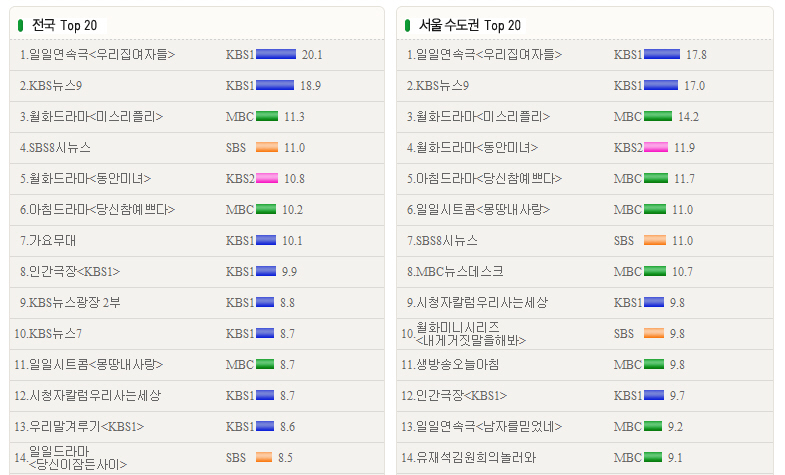785x475 pixels.
Task: Click the 8.6 rating value
Action: 287,427
